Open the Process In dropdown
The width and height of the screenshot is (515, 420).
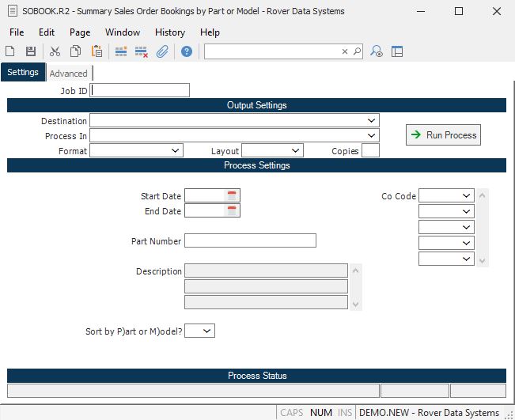(x=372, y=136)
